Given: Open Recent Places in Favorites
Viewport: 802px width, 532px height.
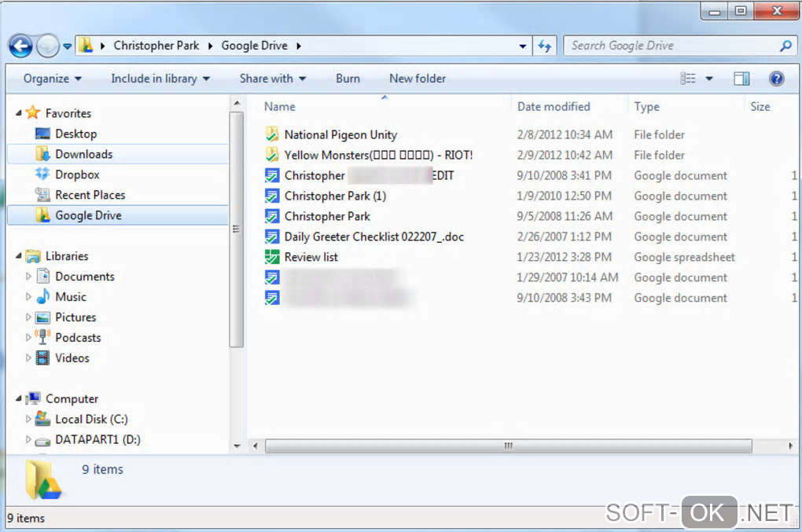Looking at the screenshot, I should coord(80,195).
